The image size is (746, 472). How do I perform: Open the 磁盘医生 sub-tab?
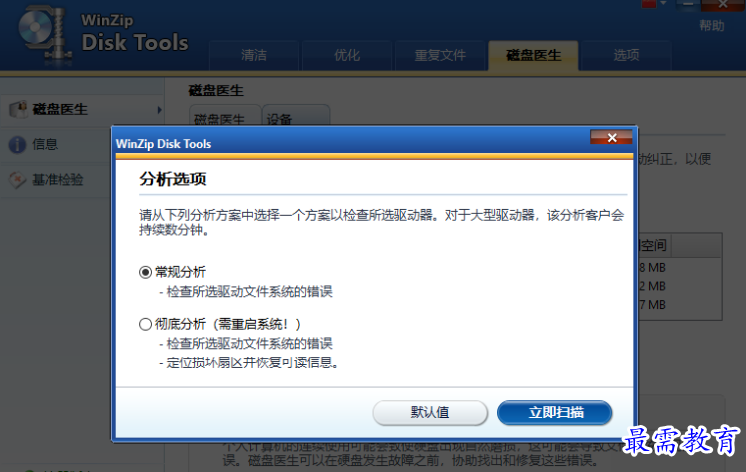(225, 116)
